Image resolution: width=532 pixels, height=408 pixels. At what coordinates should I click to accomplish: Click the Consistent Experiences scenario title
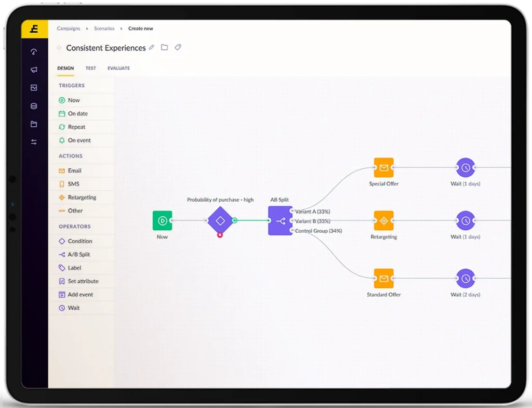106,48
